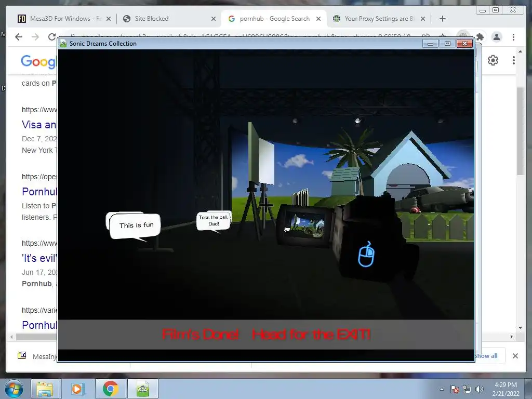This screenshot has height=399, width=532.
Task: Minimize the Sonic Dreams Collection window
Action: (430, 44)
